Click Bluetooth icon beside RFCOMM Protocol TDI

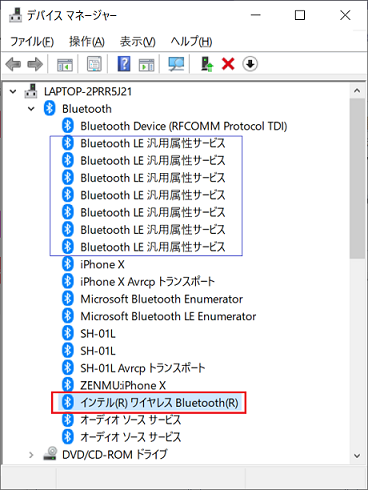pyautogui.click(x=68, y=126)
